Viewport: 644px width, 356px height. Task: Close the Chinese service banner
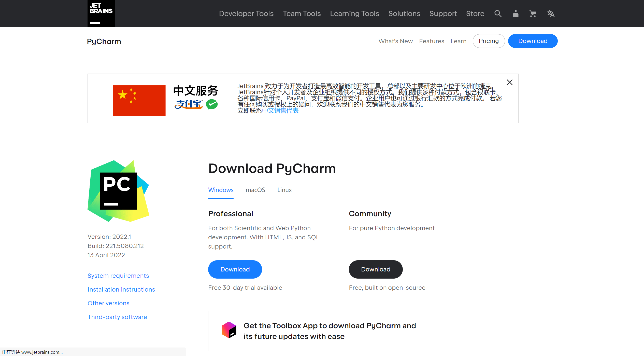(x=509, y=82)
